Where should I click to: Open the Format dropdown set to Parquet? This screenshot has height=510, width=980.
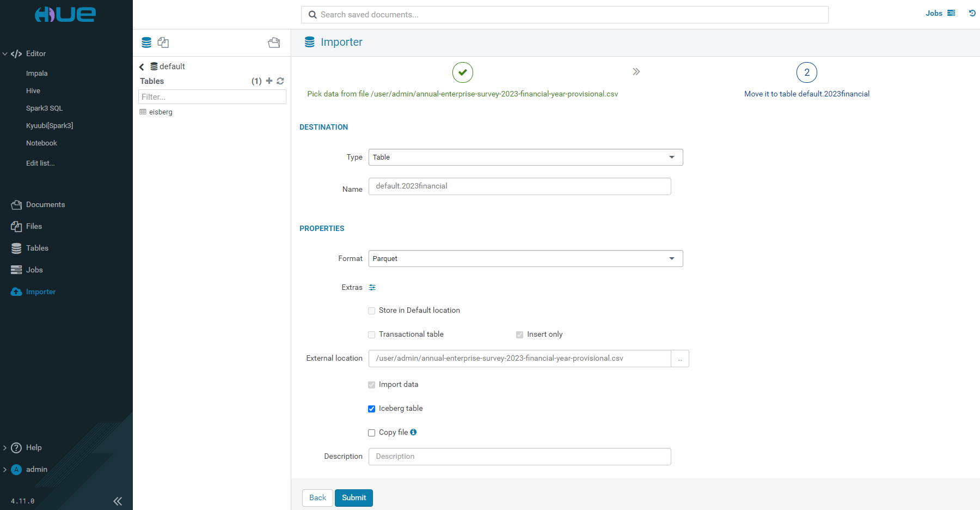point(526,259)
